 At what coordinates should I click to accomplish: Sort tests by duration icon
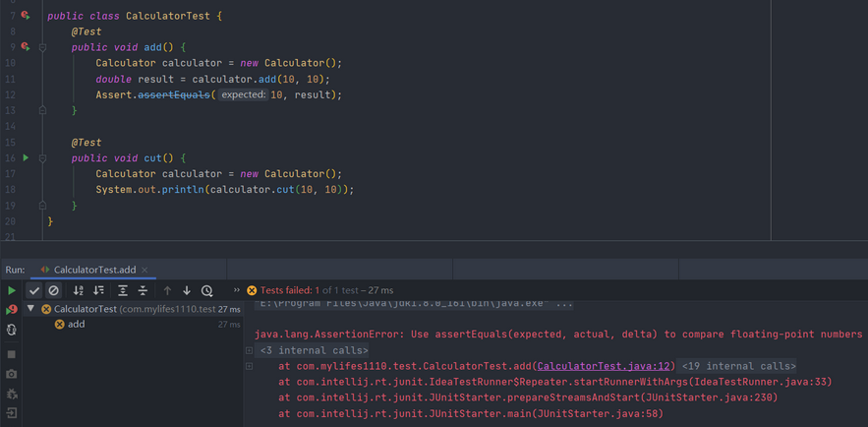click(98, 290)
